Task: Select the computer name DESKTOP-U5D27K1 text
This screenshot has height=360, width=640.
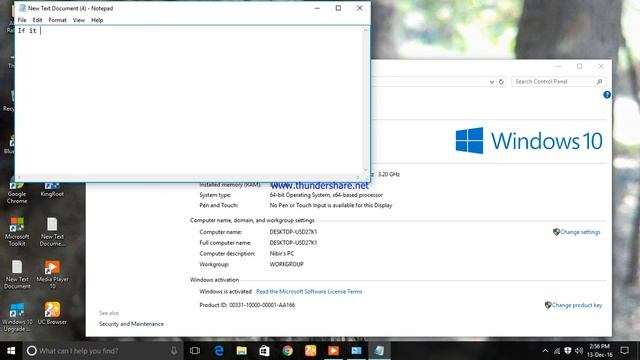Action: 293,232
